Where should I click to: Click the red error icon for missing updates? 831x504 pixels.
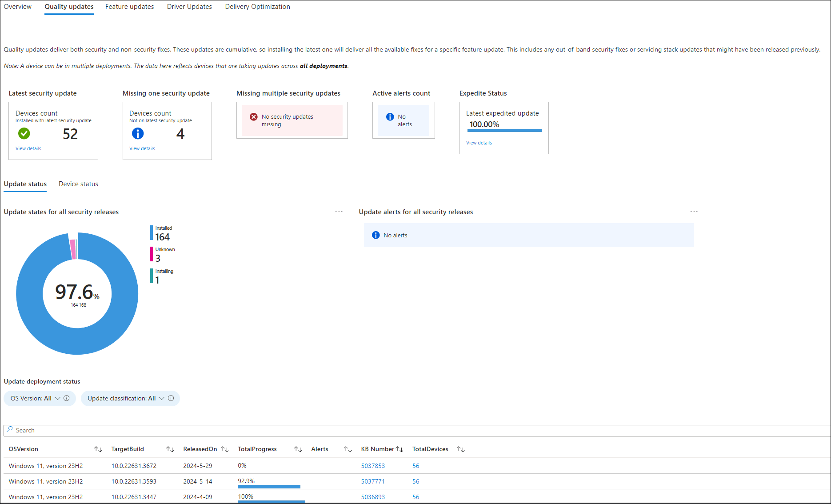click(254, 117)
